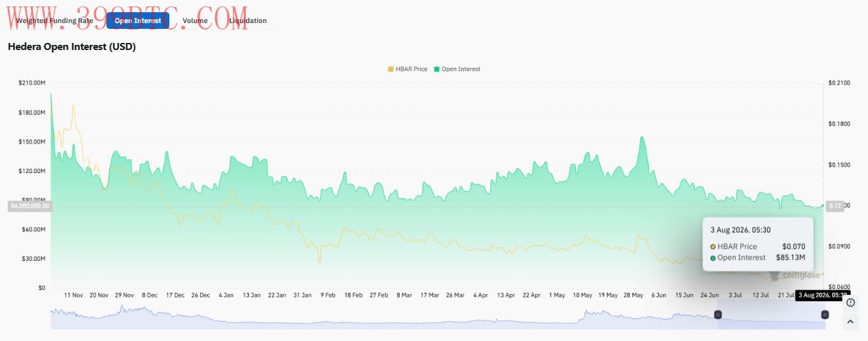868x341 pixels.
Task: Click the $0.070 HBAR Price tooltip value
Action: point(794,246)
